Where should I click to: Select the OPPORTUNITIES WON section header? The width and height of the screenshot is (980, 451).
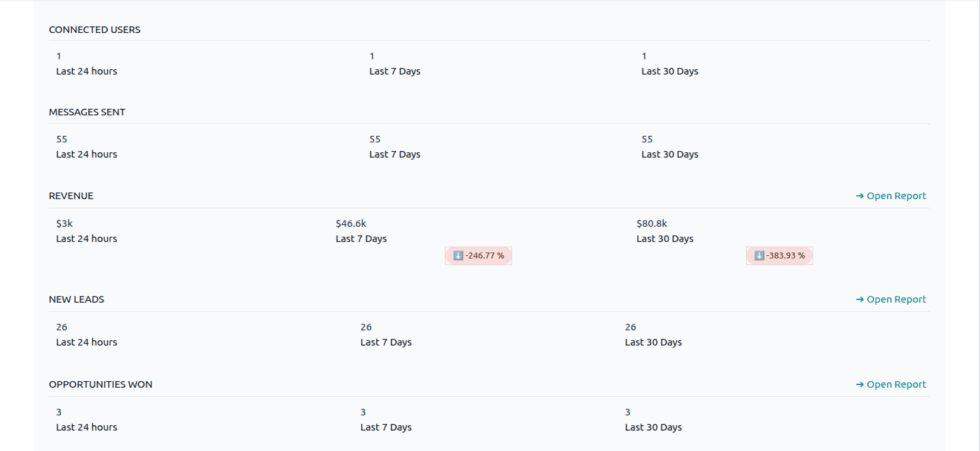(100, 384)
